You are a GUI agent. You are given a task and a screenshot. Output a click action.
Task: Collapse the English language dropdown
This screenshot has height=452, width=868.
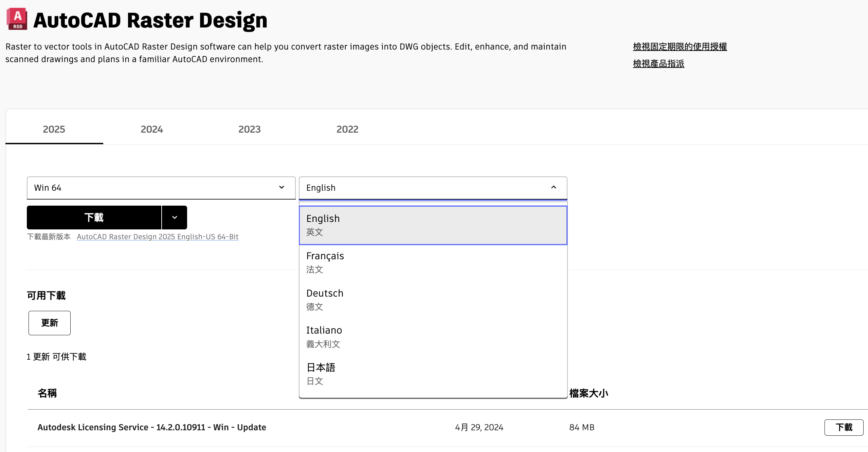[553, 187]
